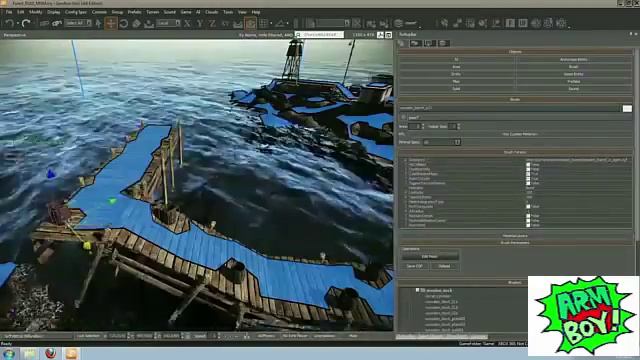
Task: Click the Geometry path value field
Action: [578, 160]
